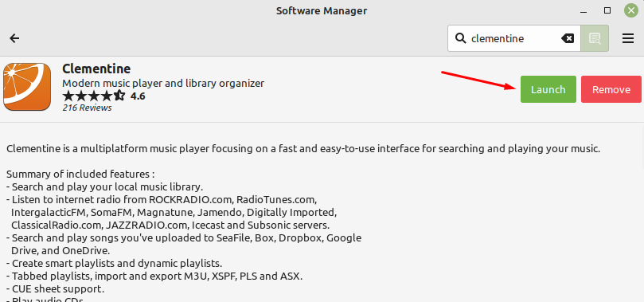
Task: Click the Clementine orange app icon
Action: coord(27,87)
